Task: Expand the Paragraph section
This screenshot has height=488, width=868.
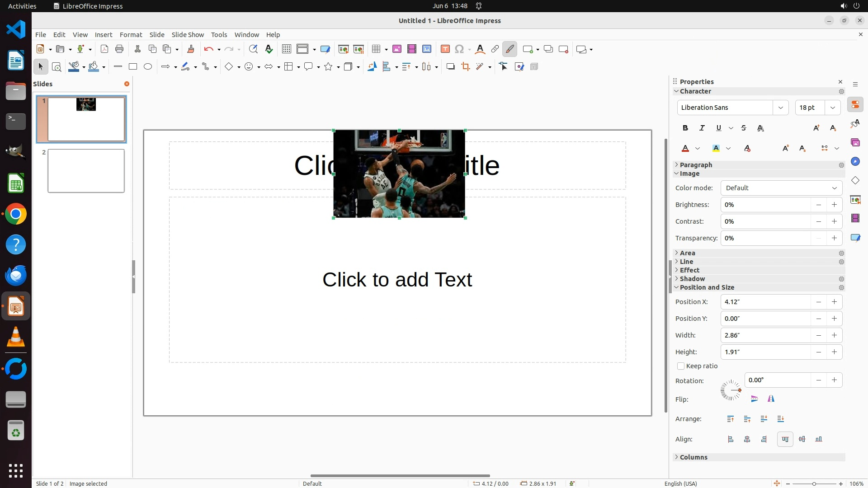Action: (695, 165)
